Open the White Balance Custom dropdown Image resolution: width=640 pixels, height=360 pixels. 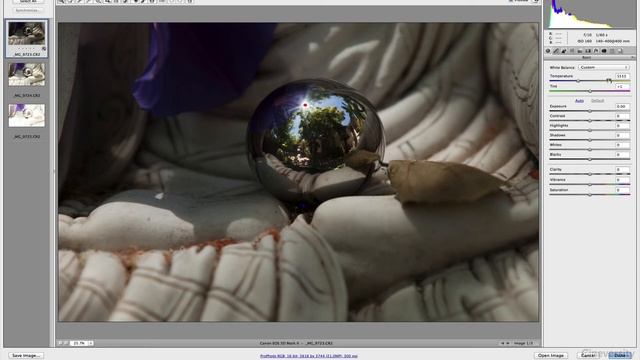pyautogui.click(x=604, y=67)
